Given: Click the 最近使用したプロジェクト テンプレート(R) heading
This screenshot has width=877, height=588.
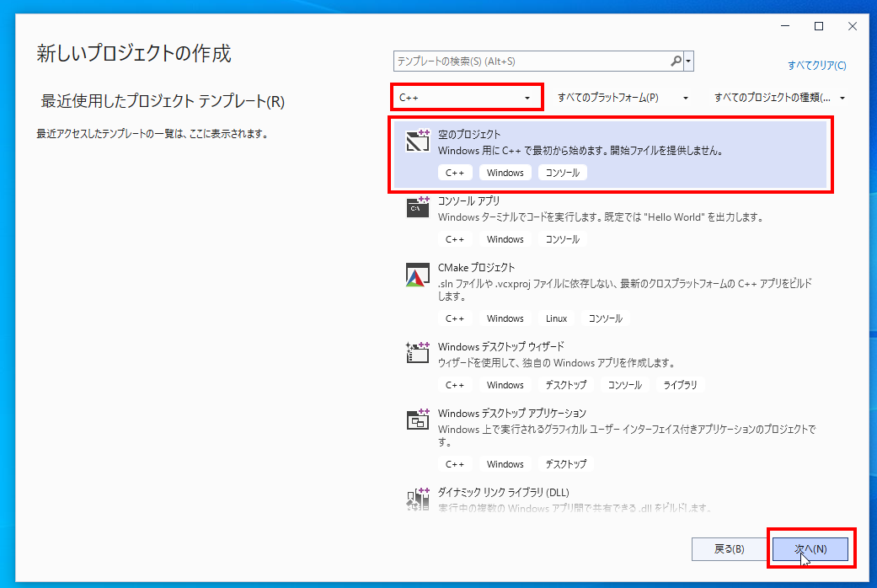Looking at the screenshot, I should (163, 101).
